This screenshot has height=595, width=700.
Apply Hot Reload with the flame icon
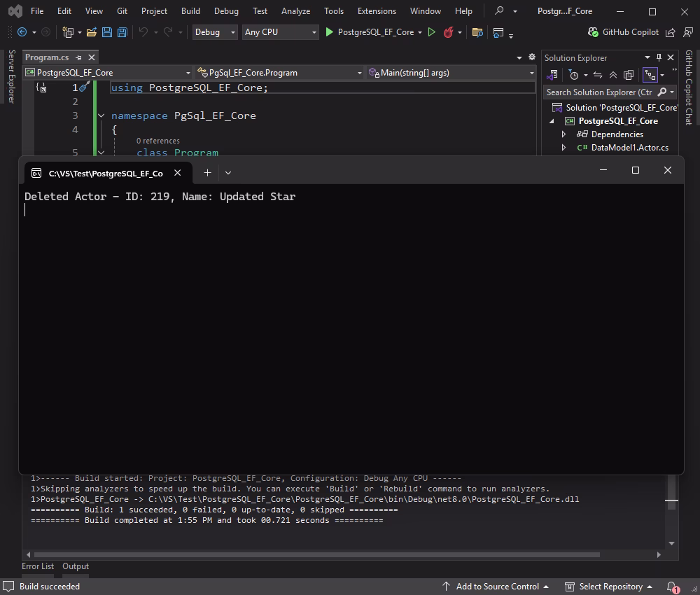pyautogui.click(x=449, y=32)
